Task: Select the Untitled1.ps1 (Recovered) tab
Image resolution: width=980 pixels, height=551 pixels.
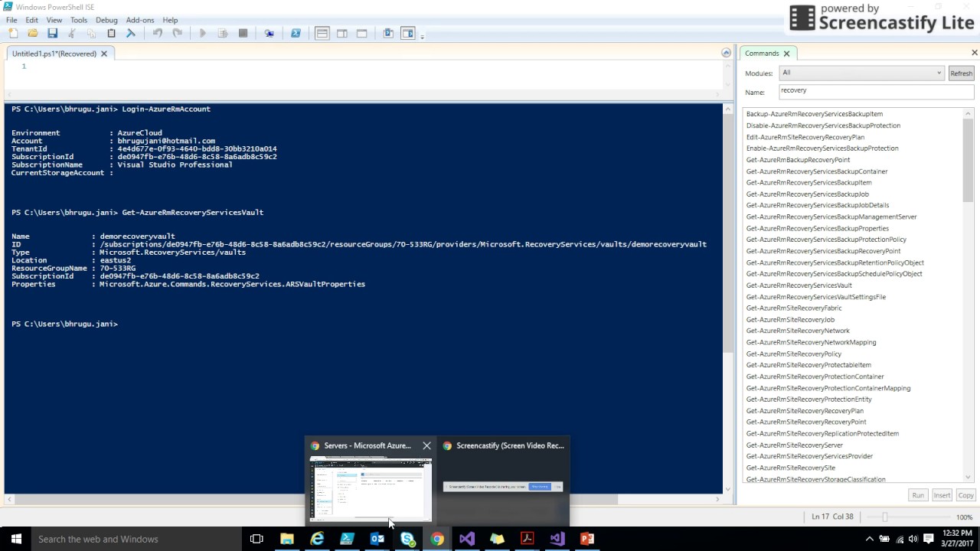Action: (54, 54)
